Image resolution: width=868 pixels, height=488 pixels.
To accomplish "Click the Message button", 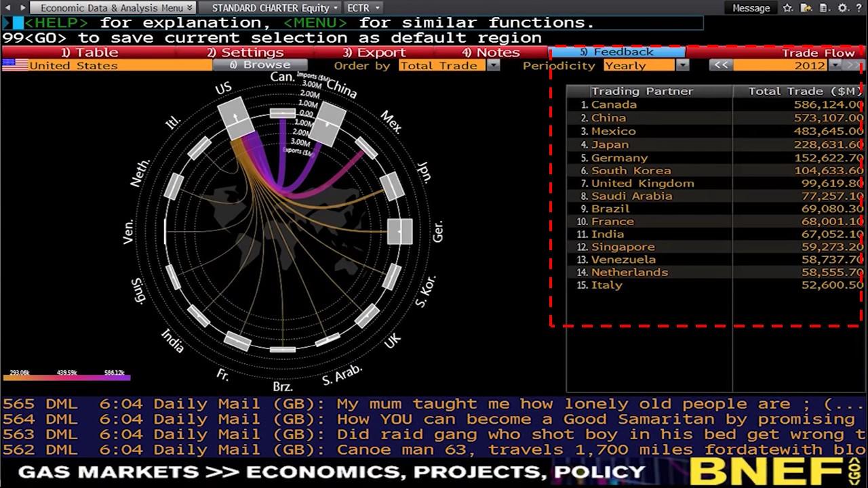I will pyautogui.click(x=751, y=8).
